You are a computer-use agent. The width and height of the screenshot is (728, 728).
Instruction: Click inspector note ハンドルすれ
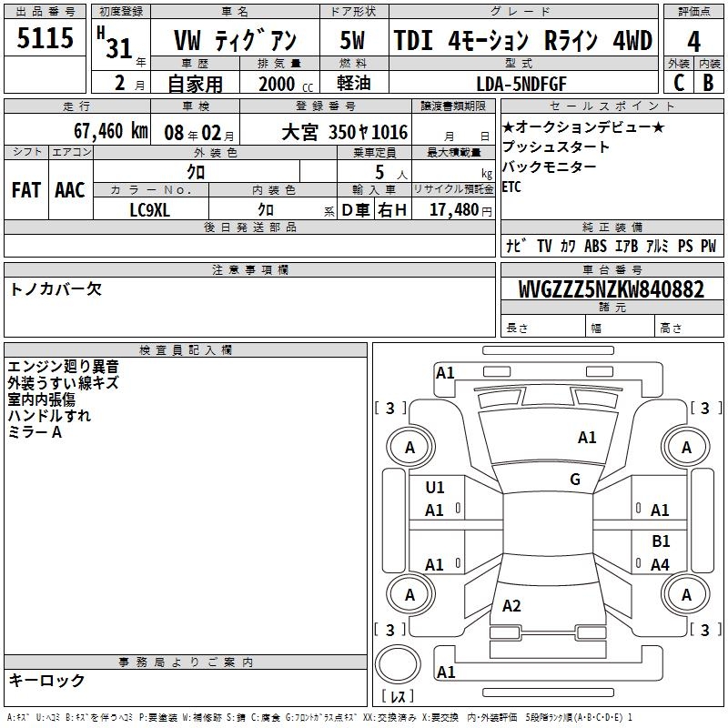point(49,416)
